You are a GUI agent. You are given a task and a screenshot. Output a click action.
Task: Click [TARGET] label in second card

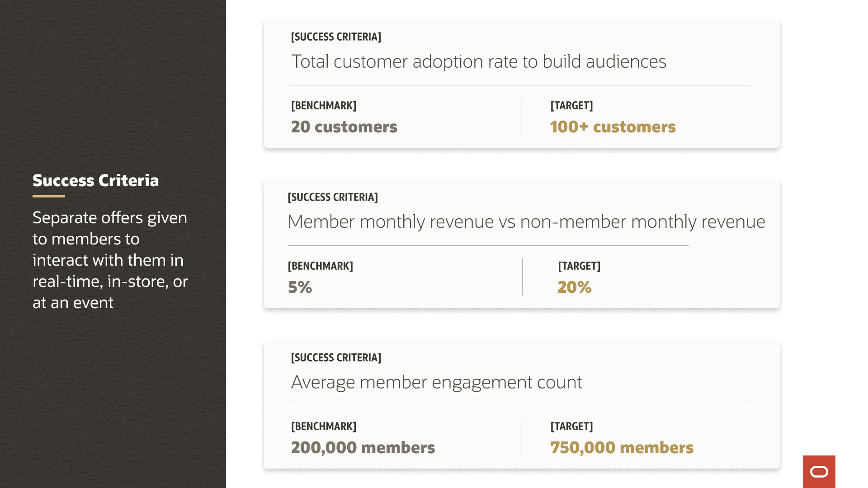[579, 266]
